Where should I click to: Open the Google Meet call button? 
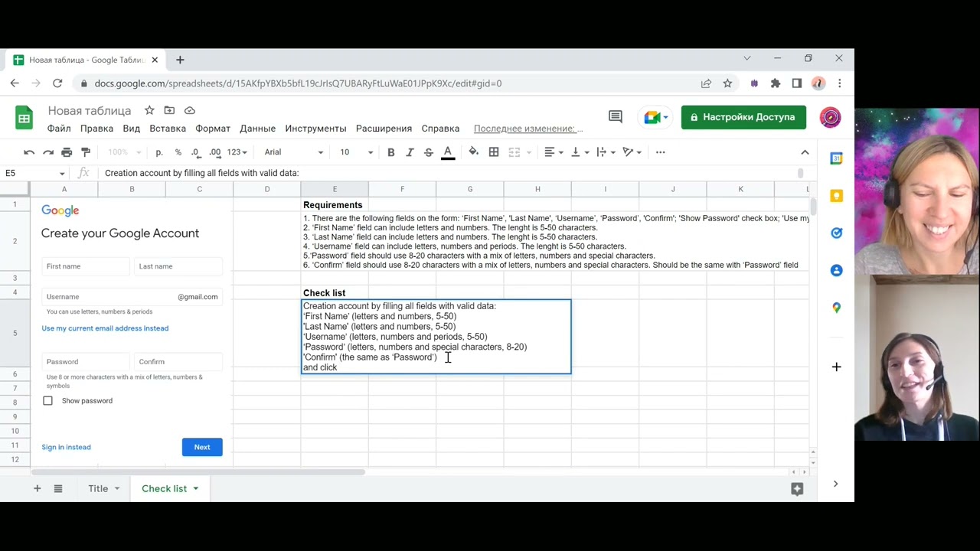tap(656, 117)
